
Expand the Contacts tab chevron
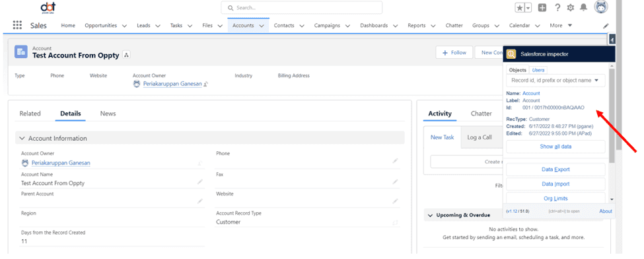(302, 26)
